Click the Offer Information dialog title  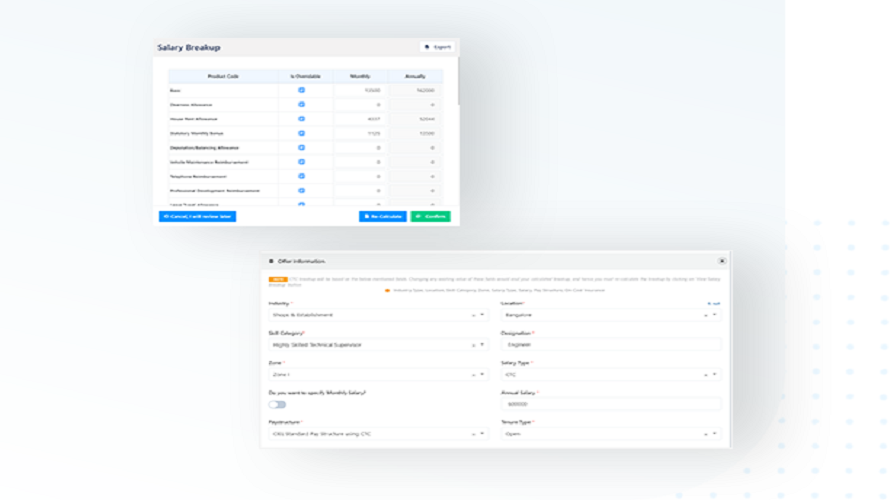(301, 261)
